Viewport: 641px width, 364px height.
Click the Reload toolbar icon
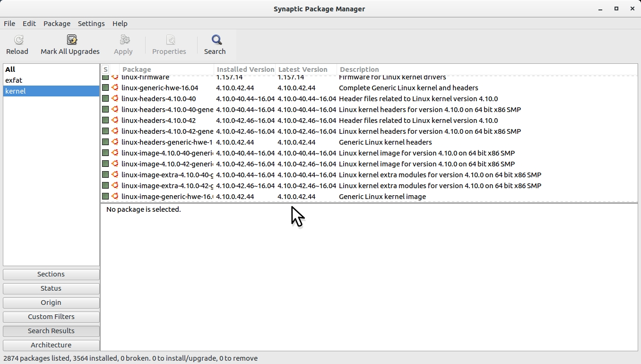point(17,40)
